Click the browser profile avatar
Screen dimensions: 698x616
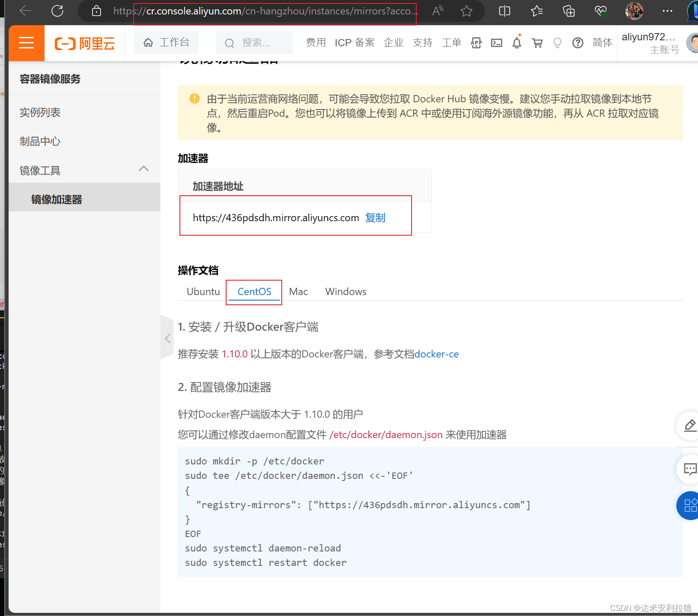coord(634,11)
